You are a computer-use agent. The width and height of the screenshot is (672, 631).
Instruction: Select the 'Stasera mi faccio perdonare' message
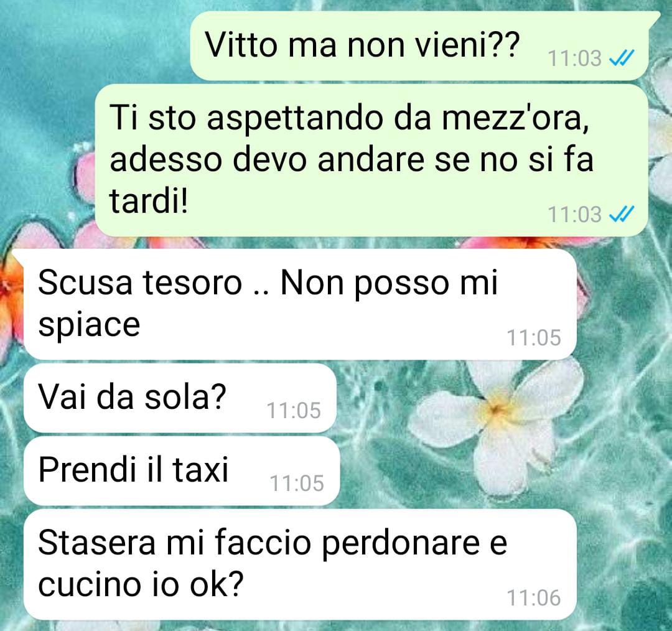(300, 564)
